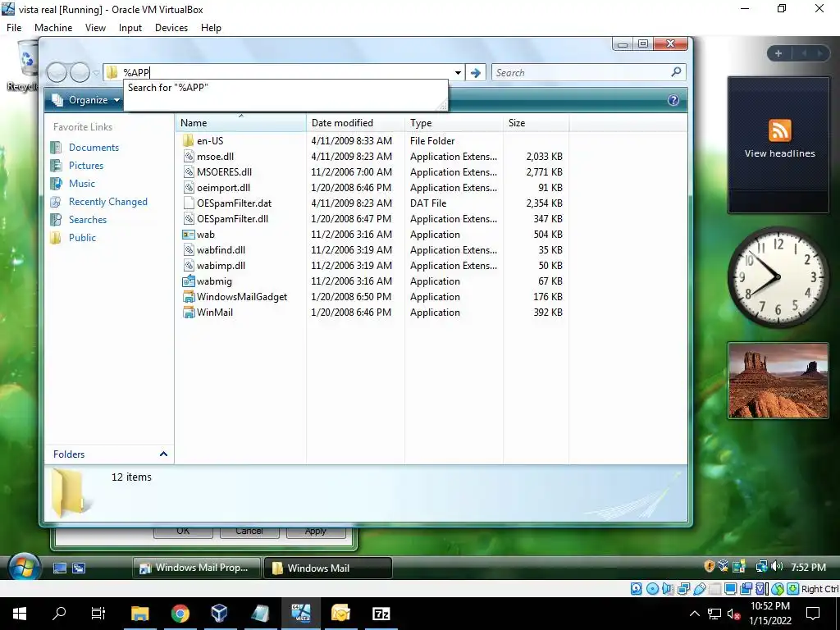Click the Vista volume tray icon
This screenshot has height=630, width=840.
coord(777,566)
